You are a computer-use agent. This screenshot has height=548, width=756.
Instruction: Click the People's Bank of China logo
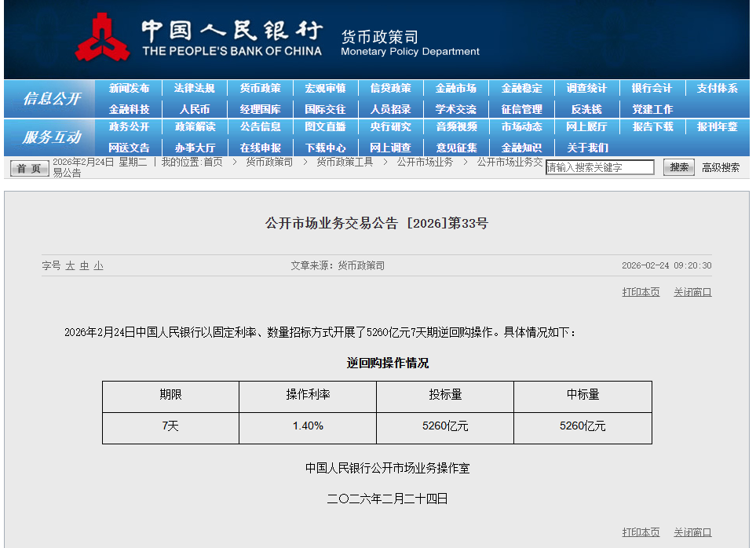click(x=103, y=38)
